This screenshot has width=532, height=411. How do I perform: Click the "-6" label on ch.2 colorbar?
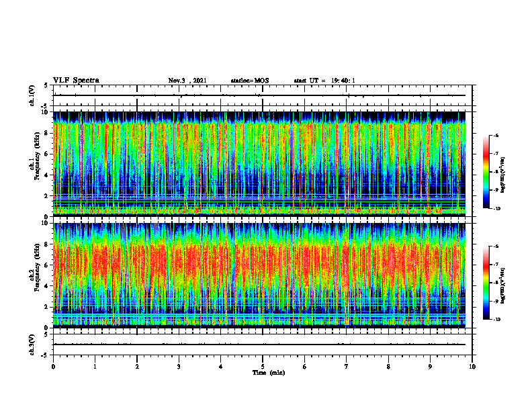click(x=496, y=246)
